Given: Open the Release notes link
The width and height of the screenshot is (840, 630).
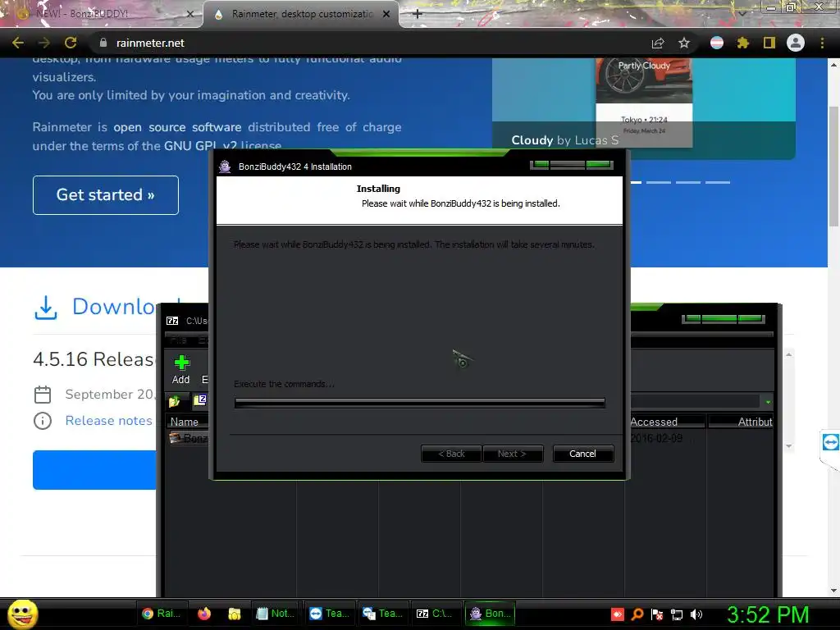Looking at the screenshot, I should (x=109, y=421).
